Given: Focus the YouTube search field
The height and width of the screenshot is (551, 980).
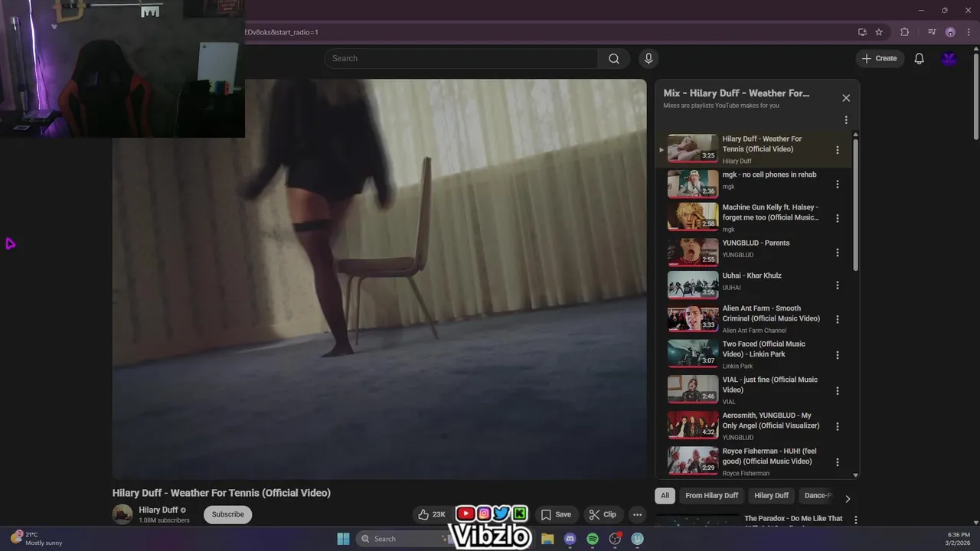Looking at the screenshot, I should (x=461, y=59).
